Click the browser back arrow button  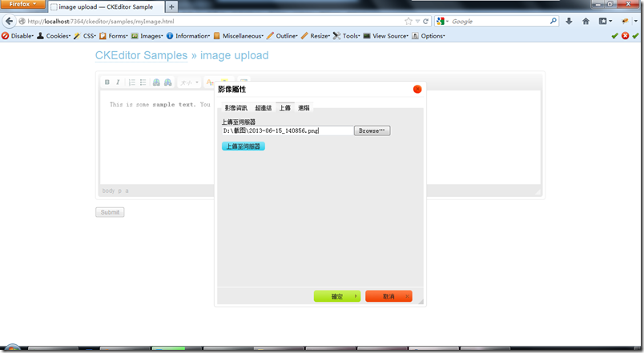[9, 22]
